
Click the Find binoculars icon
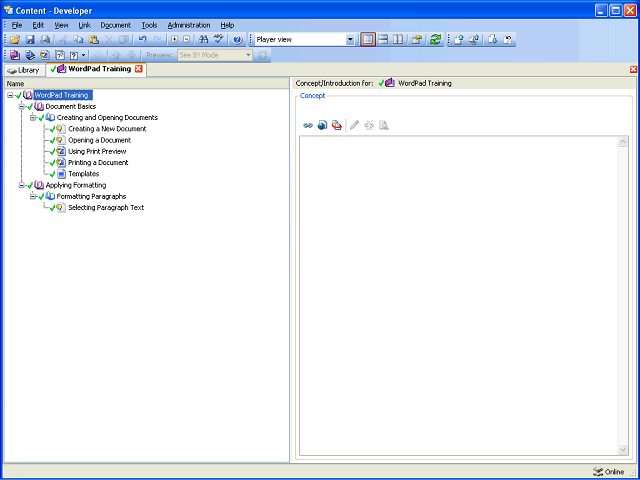click(203, 40)
